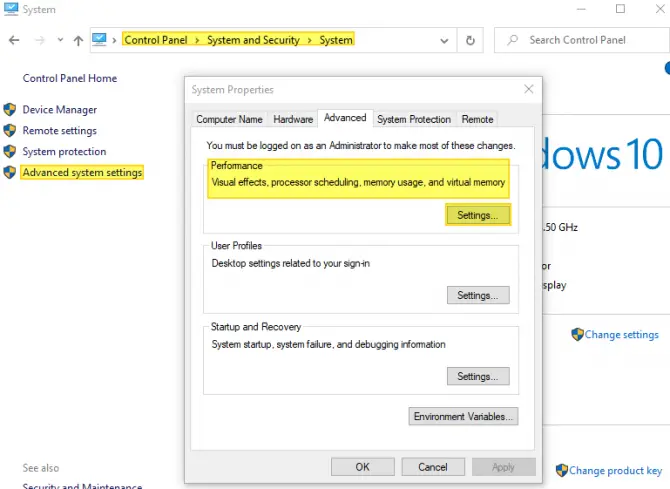670x489 pixels.
Task: Open Security and Maintenance link
Action: tap(82, 486)
